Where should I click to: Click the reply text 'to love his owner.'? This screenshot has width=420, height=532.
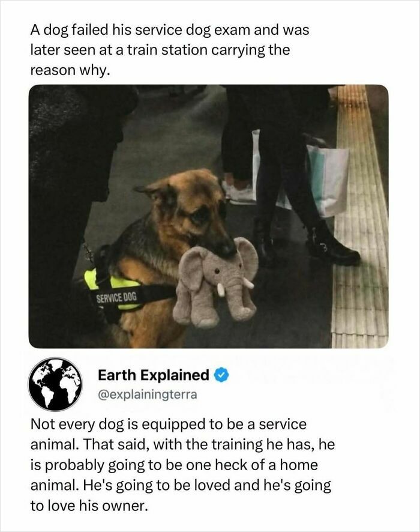point(89,506)
